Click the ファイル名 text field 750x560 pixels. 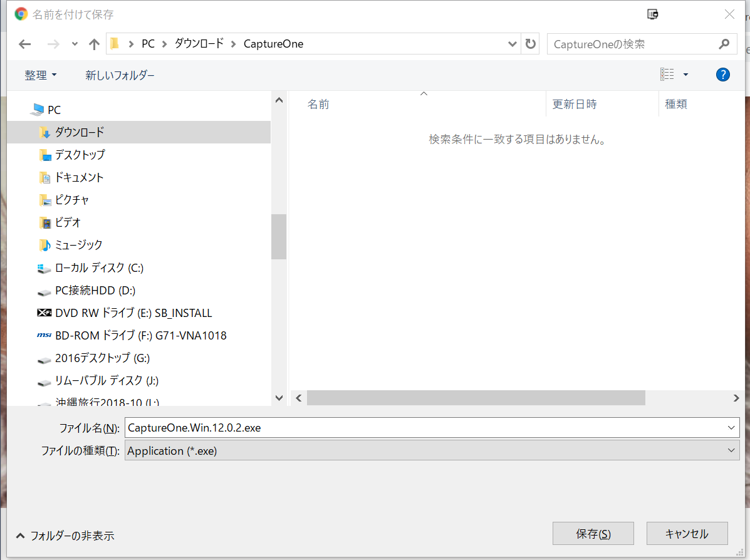pos(426,428)
